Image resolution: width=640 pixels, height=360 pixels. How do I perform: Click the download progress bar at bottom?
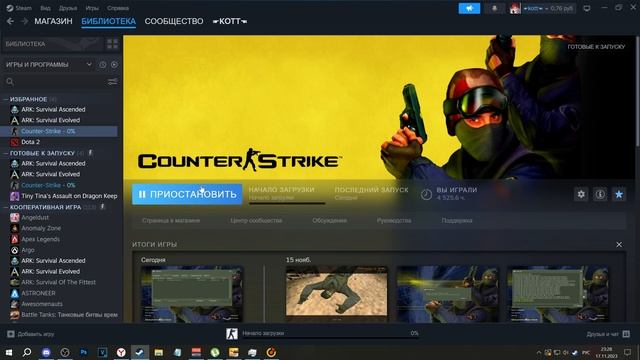pyautogui.click(x=331, y=338)
